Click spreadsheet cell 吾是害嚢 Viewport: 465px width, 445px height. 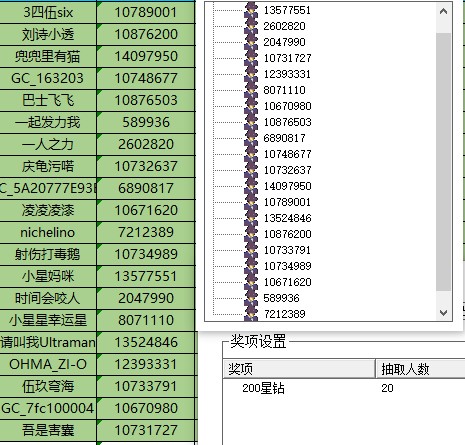pos(48,430)
